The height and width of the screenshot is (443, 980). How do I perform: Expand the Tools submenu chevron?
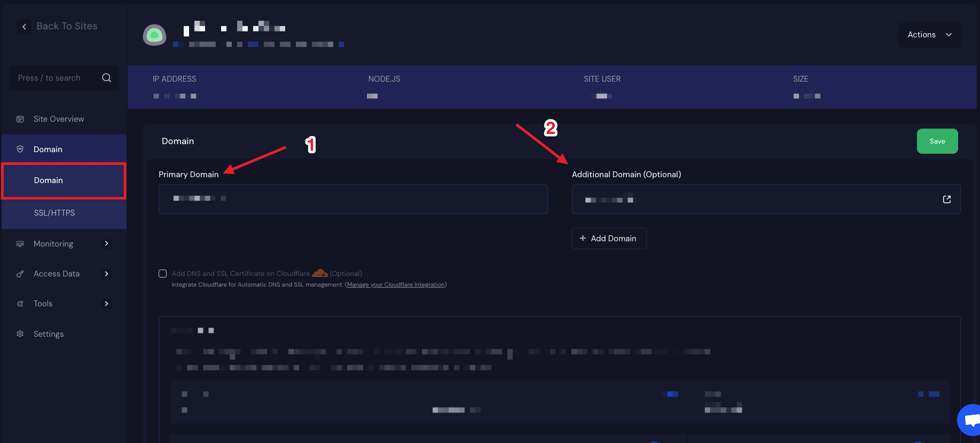(x=107, y=304)
